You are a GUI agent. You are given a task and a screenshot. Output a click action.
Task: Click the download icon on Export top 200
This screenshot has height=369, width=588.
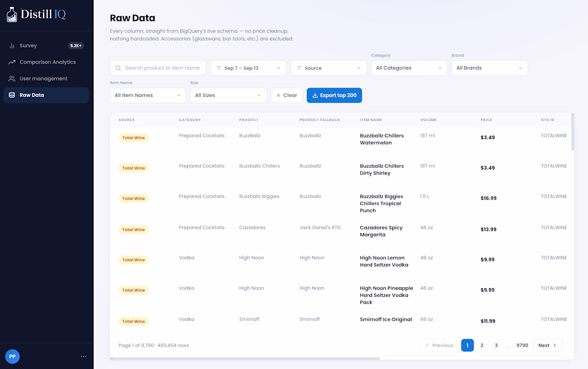(x=315, y=96)
